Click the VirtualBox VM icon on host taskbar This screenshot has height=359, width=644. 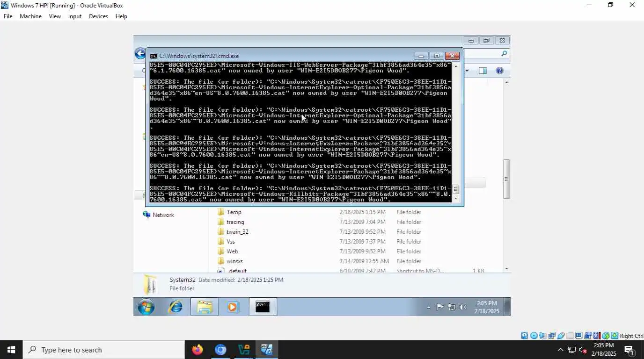267,350
